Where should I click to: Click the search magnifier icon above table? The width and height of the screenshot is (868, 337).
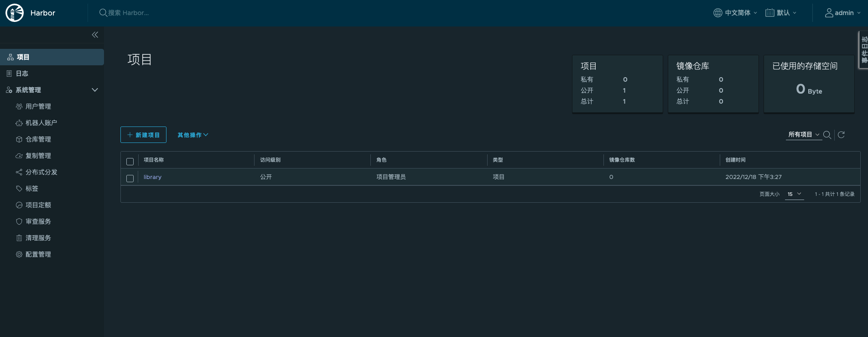[827, 135]
